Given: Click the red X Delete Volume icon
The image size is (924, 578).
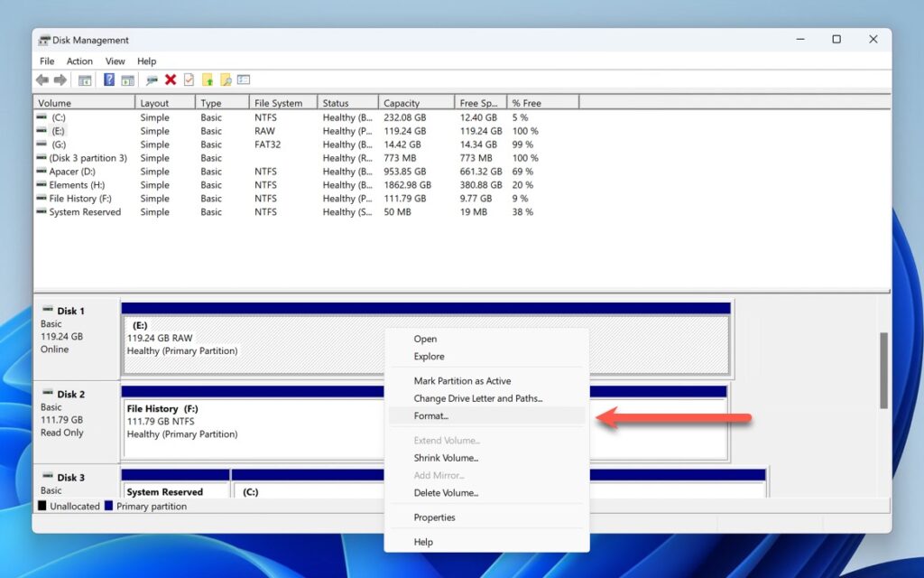Looking at the screenshot, I should pos(171,79).
